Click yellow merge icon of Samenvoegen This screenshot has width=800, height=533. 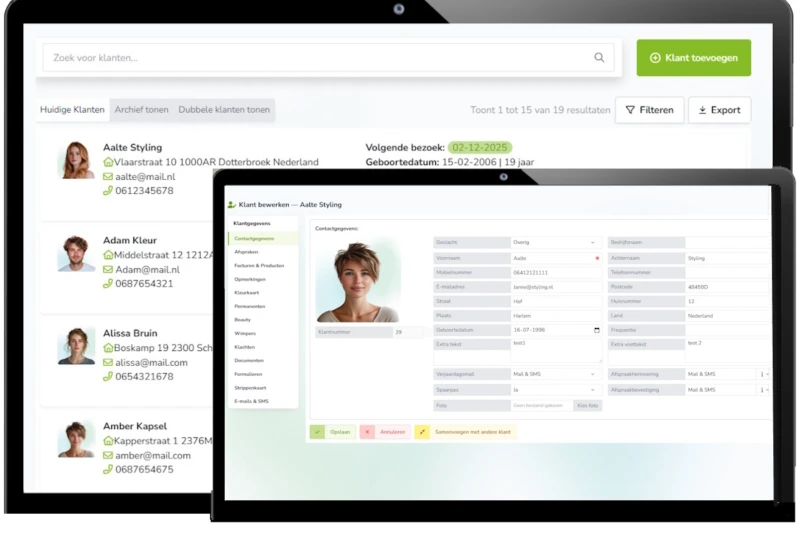[x=422, y=432]
